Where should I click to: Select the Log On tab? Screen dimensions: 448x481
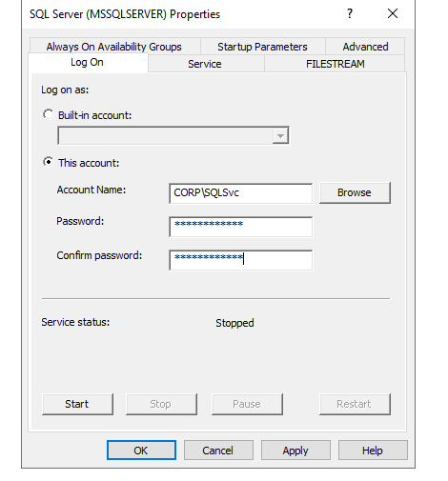point(88,63)
